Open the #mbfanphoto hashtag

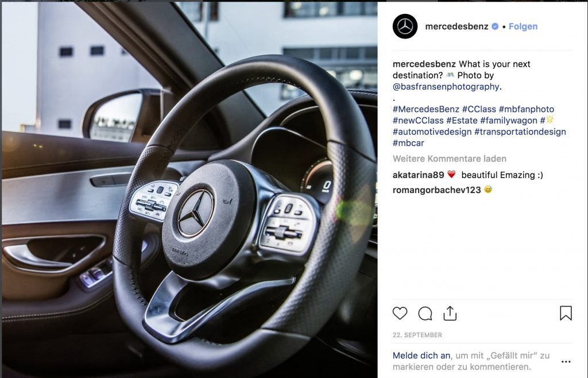(x=526, y=109)
